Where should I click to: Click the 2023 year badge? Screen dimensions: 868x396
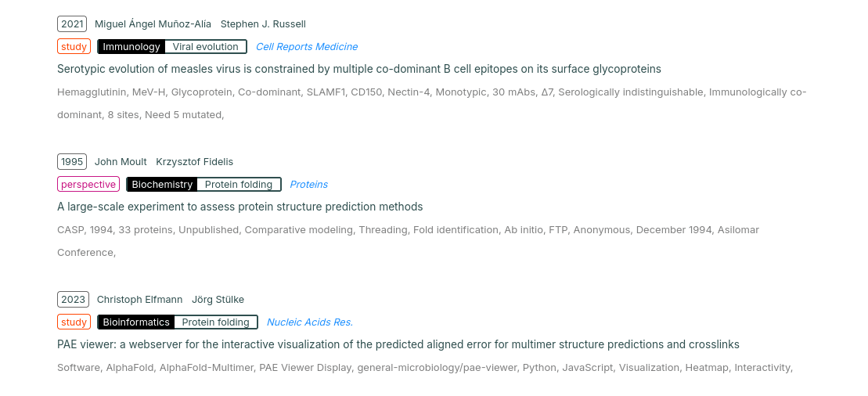coord(73,300)
